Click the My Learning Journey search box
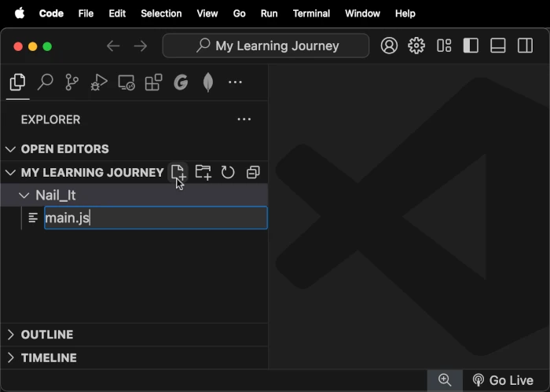 pos(266,46)
